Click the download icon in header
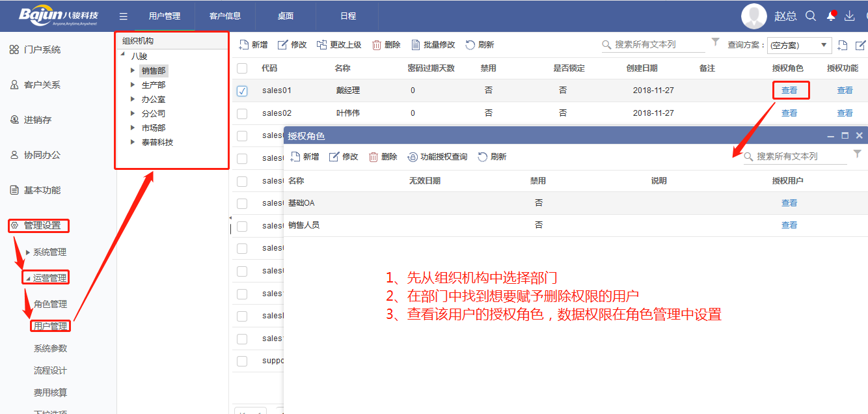The height and width of the screenshot is (414, 868). click(850, 16)
